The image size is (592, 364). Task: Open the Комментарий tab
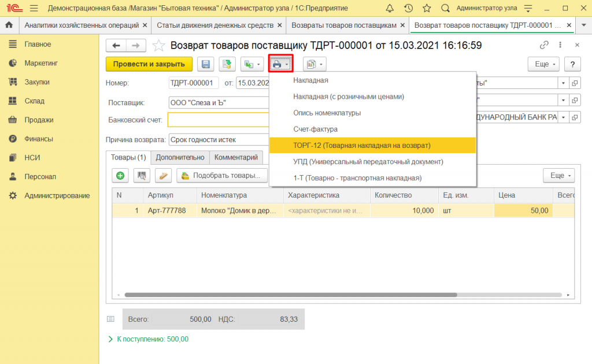(235, 157)
